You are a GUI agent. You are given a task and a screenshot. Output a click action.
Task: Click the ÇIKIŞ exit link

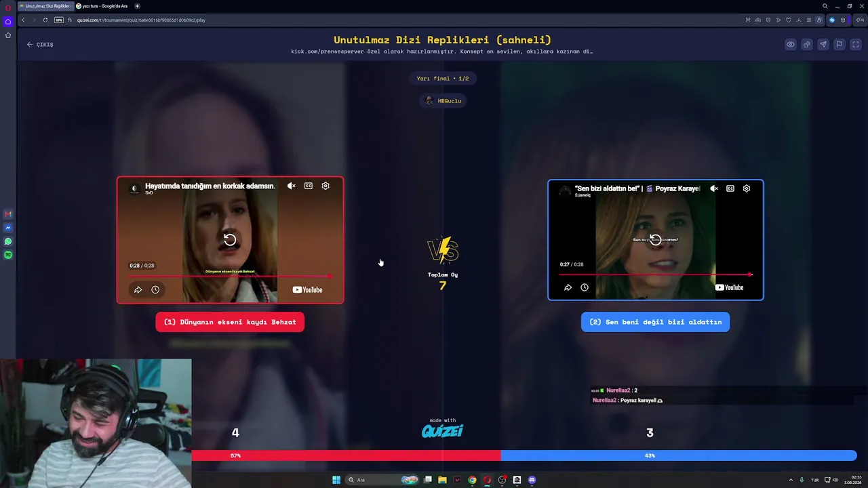click(x=40, y=45)
